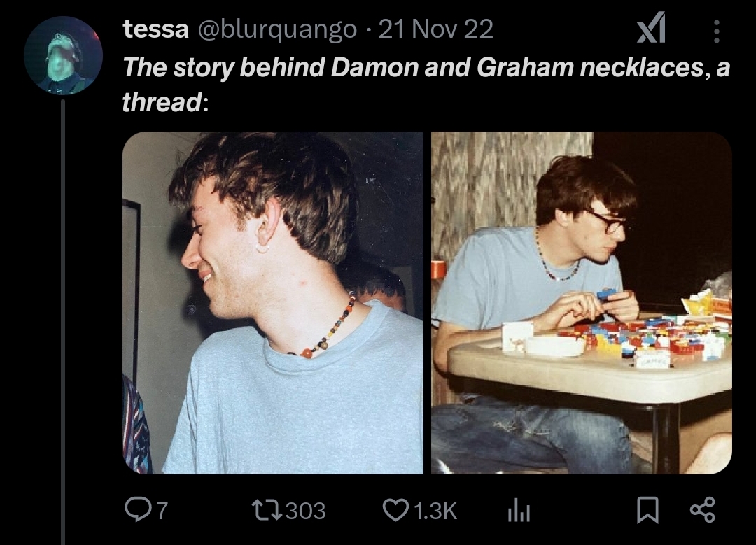Open tessa's profile avatar
This screenshot has width=756, height=545.
(x=63, y=55)
